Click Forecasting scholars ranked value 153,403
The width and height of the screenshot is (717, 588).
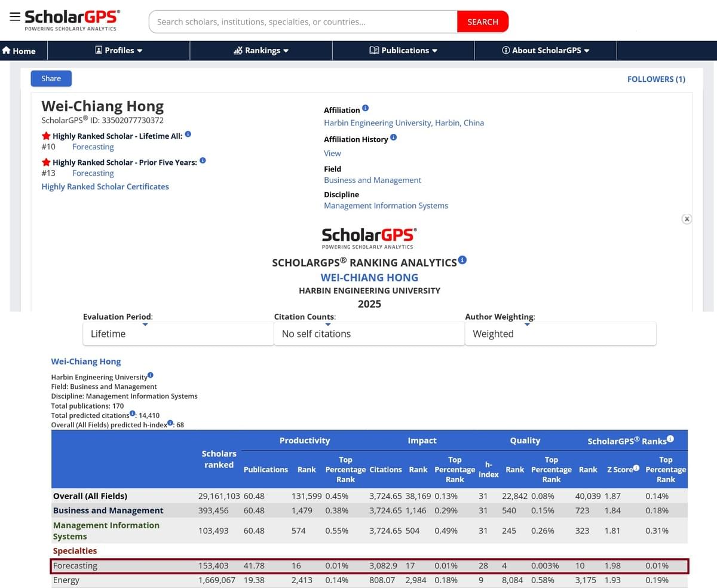[x=213, y=565]
